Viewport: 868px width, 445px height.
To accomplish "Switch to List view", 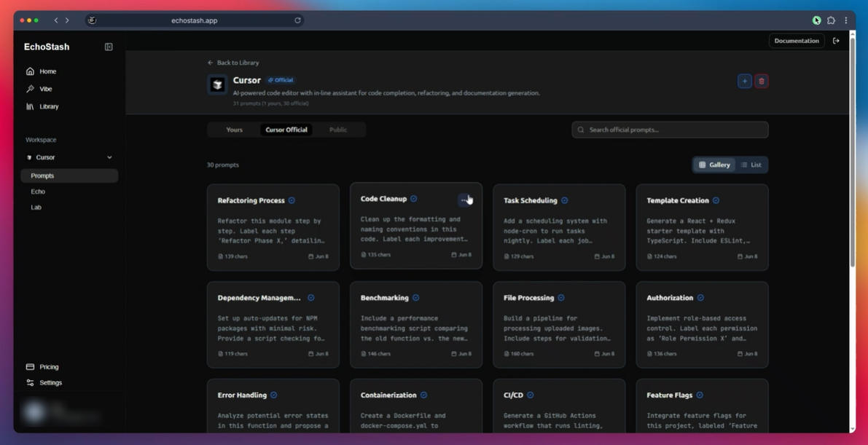I will (751, 165).
